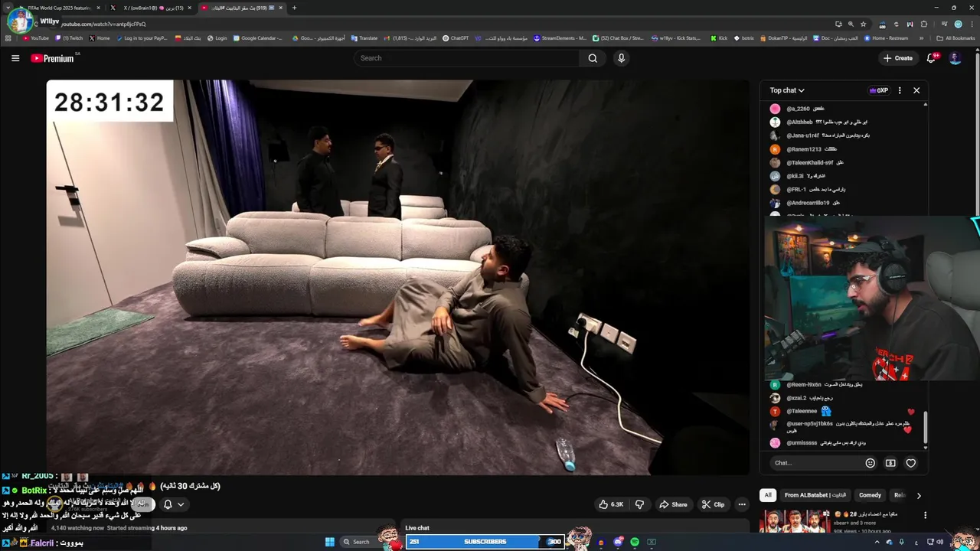Open Chrome apps grid in bookmarks bar
Image resolution: width=980 pixels, height=551 pixels.
(8, 37)
